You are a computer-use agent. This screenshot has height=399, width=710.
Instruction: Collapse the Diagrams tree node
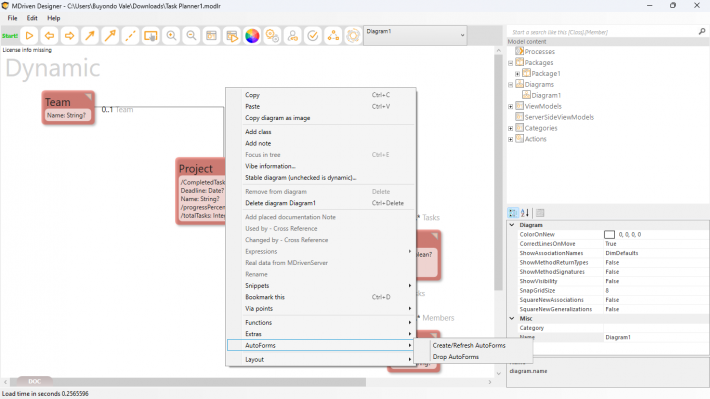click(511, 85)
